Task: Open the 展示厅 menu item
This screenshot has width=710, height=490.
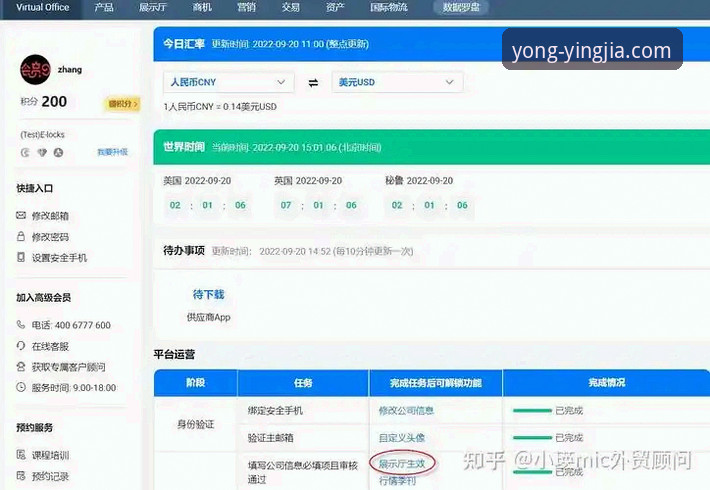Action: tap(153, 7)
